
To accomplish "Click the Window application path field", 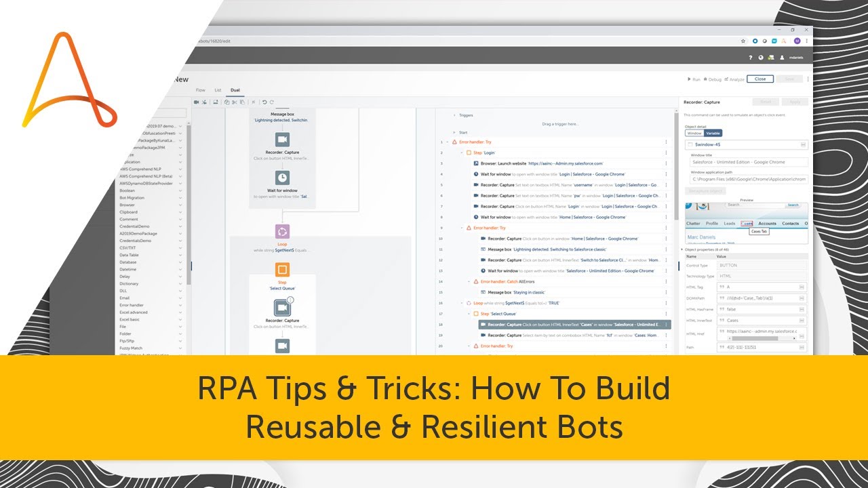I will click(749, 179).
